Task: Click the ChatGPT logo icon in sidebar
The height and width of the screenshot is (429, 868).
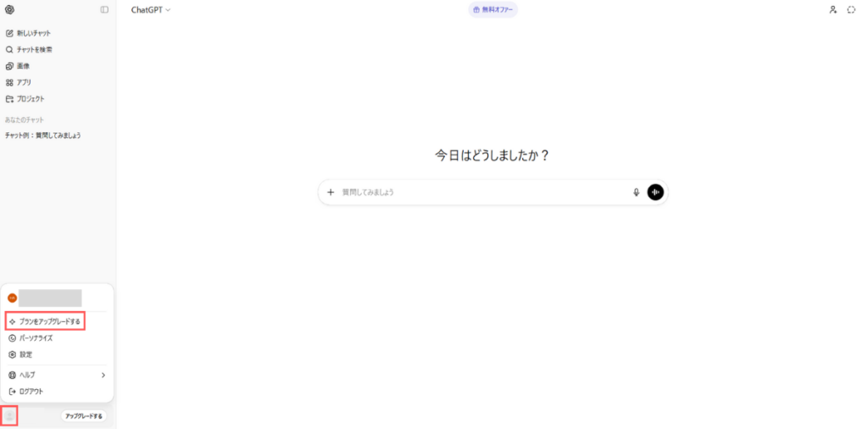Action: click(10, 10)
